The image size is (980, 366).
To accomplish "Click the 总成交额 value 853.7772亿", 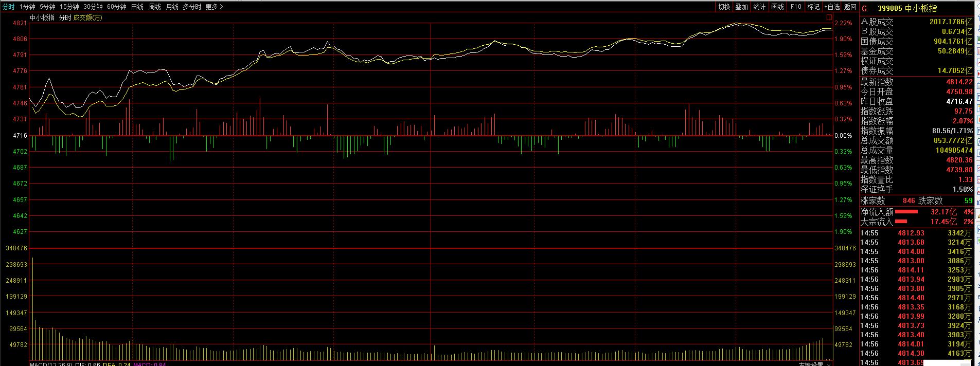I will pyautogui.click(x=953, y=140).
